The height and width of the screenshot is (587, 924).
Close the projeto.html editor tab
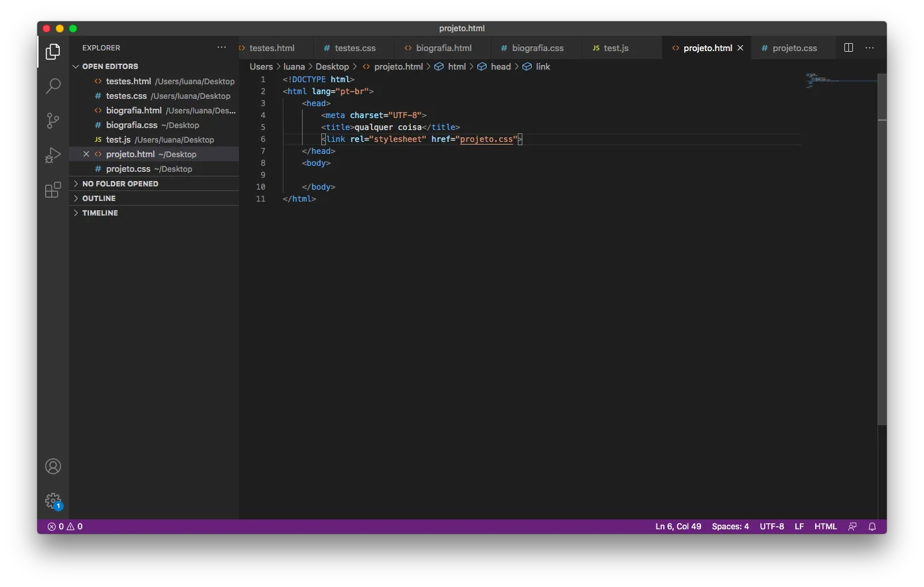(740, 48)
